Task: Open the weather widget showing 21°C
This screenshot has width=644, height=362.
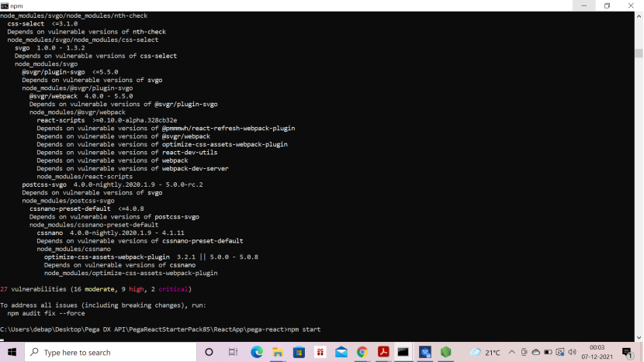Action: 486,352
